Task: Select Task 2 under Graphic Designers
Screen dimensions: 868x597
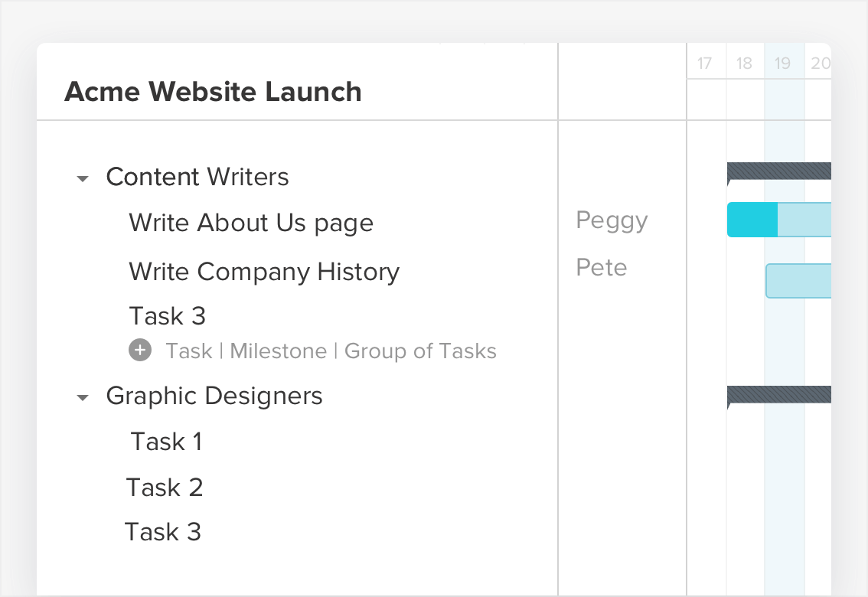Action: (x=165, y=487)
